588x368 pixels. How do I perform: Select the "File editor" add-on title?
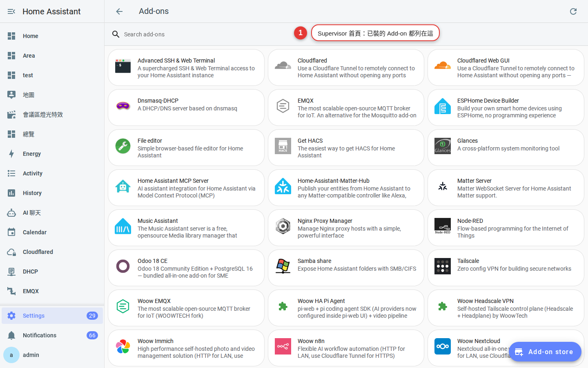pyautogui.click(x=150, y=141)
